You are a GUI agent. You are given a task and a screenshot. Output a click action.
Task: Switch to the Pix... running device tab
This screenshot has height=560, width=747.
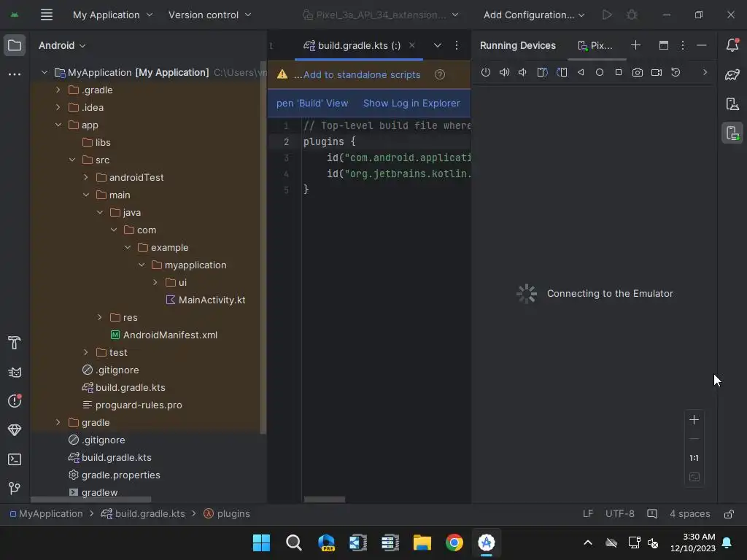click(595, 45)
